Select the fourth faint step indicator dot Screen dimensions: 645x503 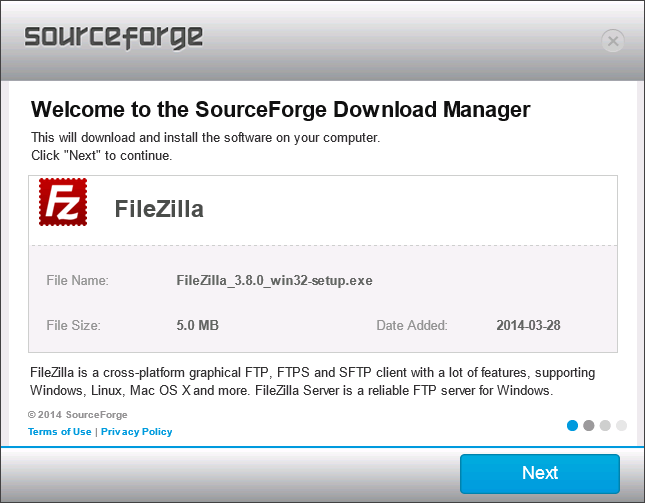pyautogui.click(x=622, y=425)
